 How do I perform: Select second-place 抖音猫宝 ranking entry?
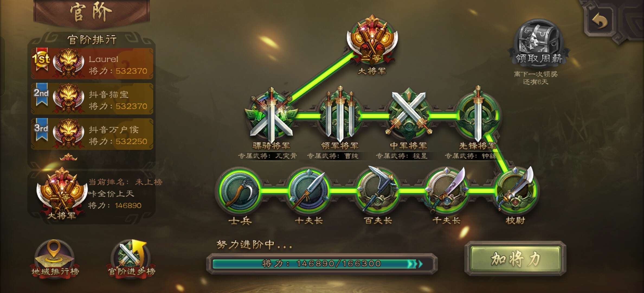pos(92,99)
